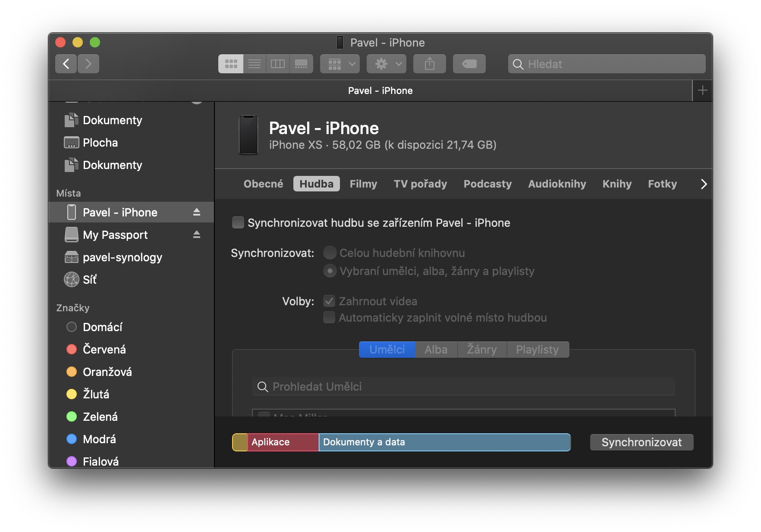Switch to the Obecné tab

pyautogui.click(x=263, y=184)
